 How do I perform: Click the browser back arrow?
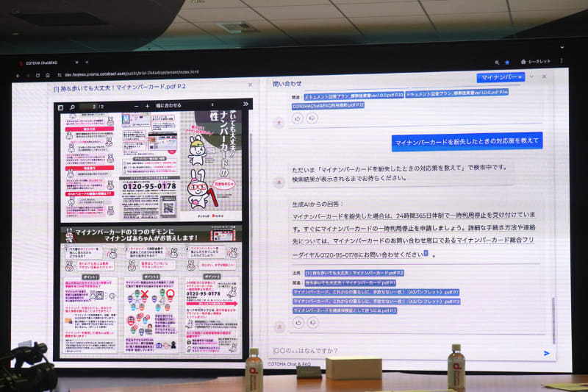coord(18,76)
